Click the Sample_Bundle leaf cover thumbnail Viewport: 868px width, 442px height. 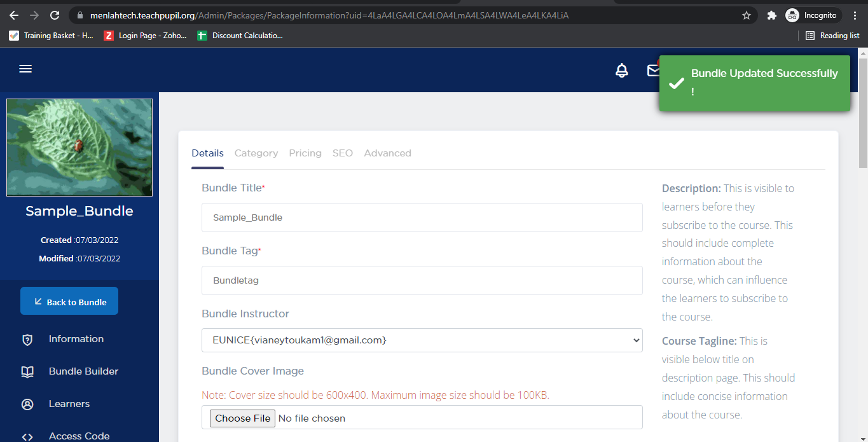click(x=79, y=148)
